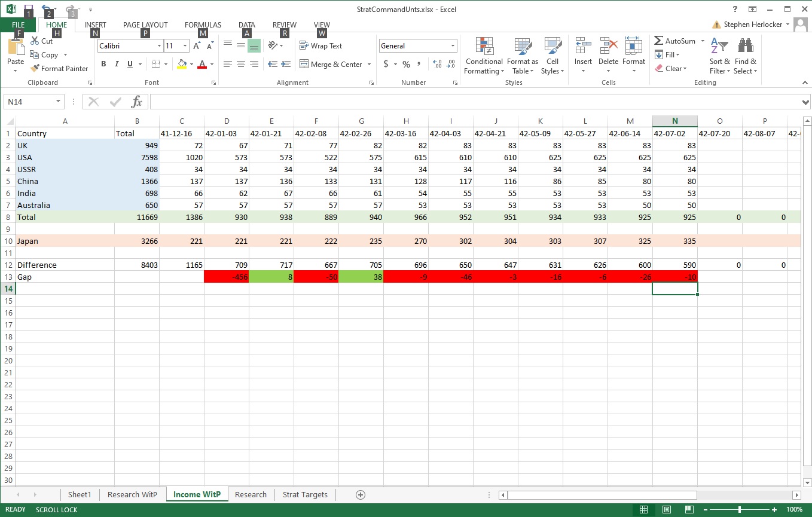The height and width of the screenshot is (517, 812).
Task: Apply the Fill Color paint bucket
Action: pos(182,64)
